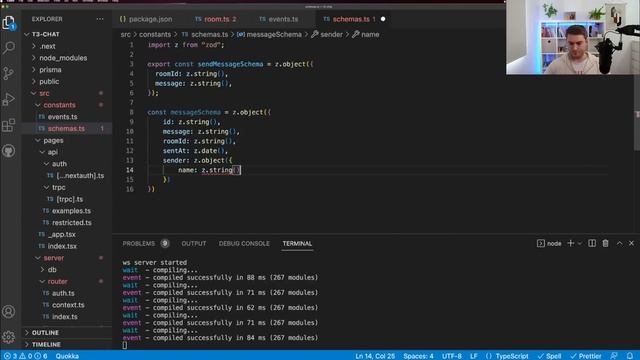Viewport: 640px width, 360px height.
Task: Open Explorer more actions ellipsis
Action: coord(100,19)
